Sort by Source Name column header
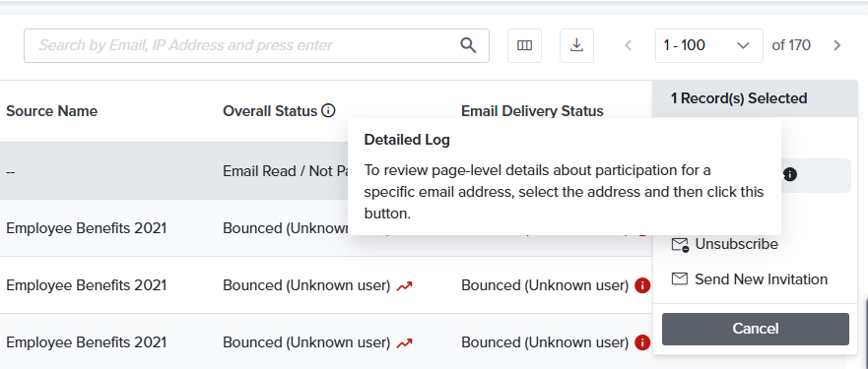 click(51, 111)
